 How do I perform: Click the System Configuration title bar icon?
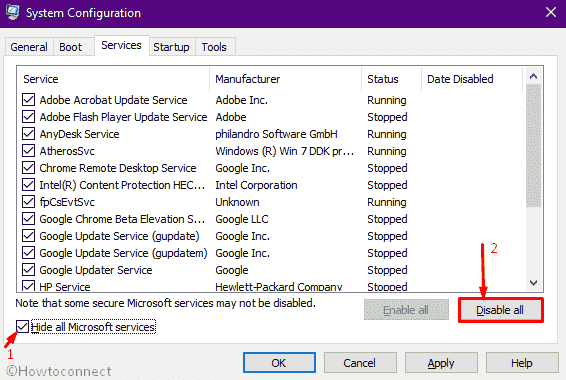13,12
